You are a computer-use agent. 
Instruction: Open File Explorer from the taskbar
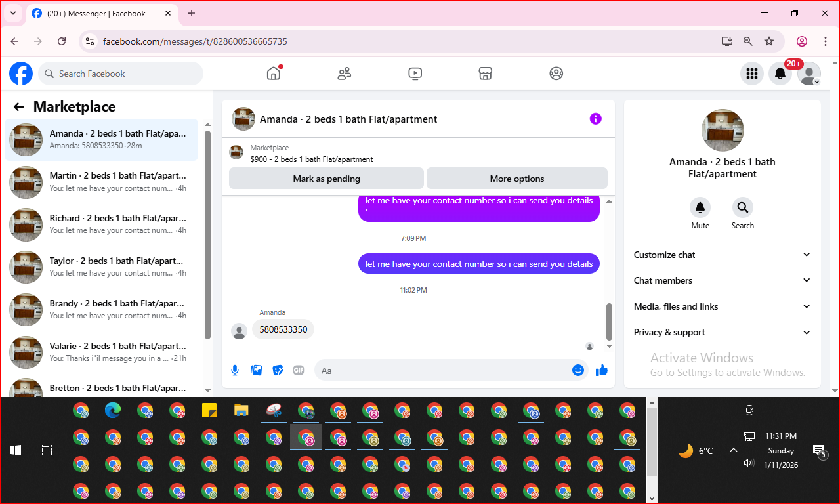coord(241,411)
